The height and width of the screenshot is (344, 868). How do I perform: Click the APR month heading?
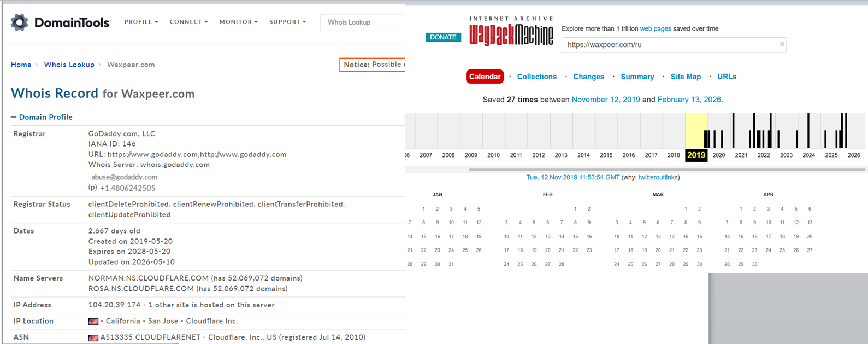(x=768, y=195)
